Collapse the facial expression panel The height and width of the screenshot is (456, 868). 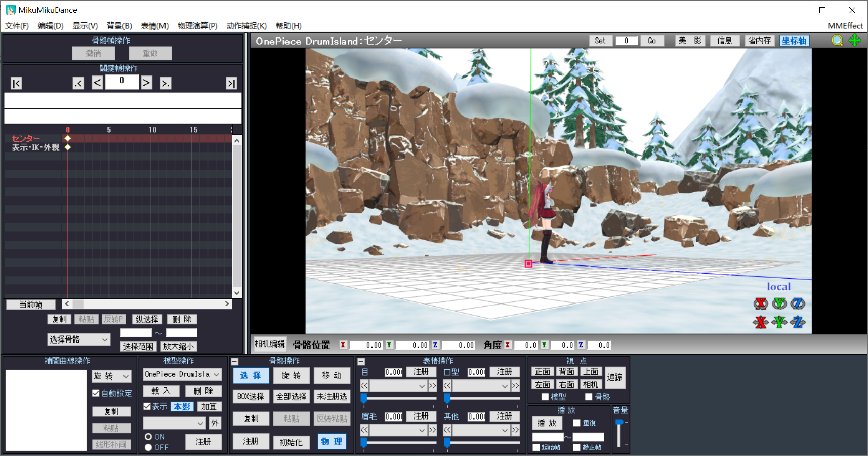[x=361, y=362]
